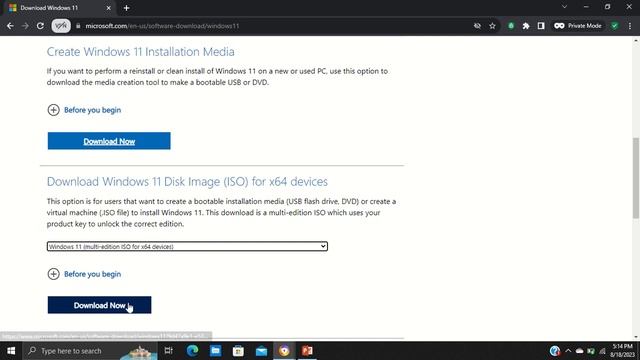Expand Before you begin under Installation Media
This screenshot has height=360, width=640.
pos(84,110)
